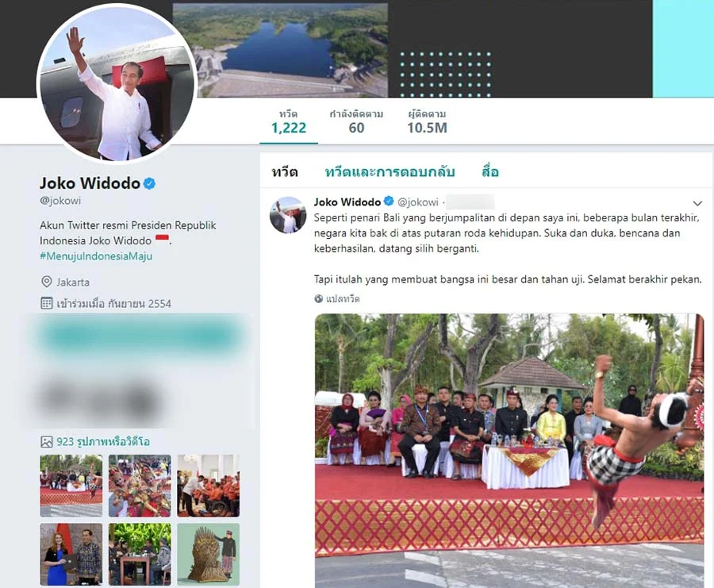Screen dimensions: 714x588
Task: Open the Bali dancer tweet photo
Action: point(509,451)
